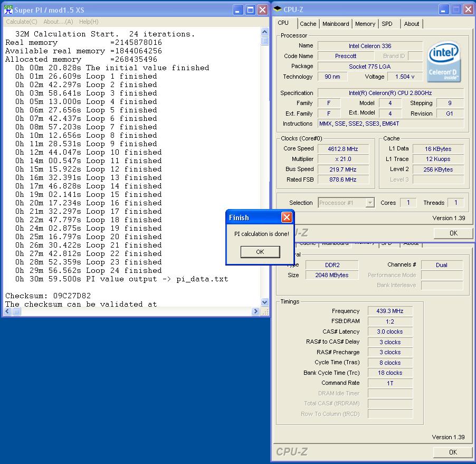This screenshot has height=464, width=476.
Task: Maximize the Super PI window
Action: [250, 10]
